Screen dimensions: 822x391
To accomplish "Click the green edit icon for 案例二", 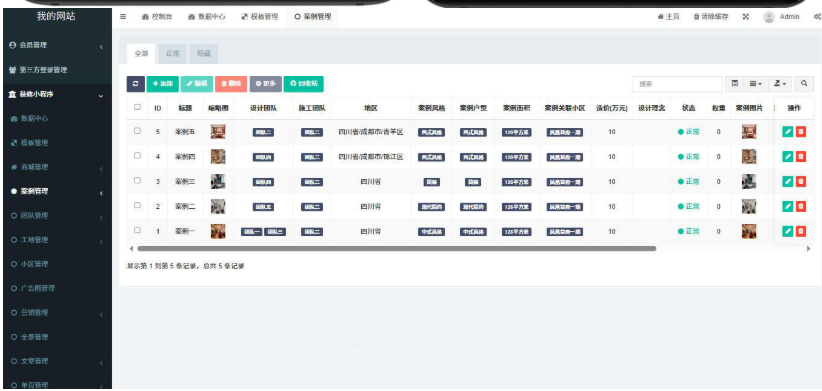I will [x=787, y=206].
